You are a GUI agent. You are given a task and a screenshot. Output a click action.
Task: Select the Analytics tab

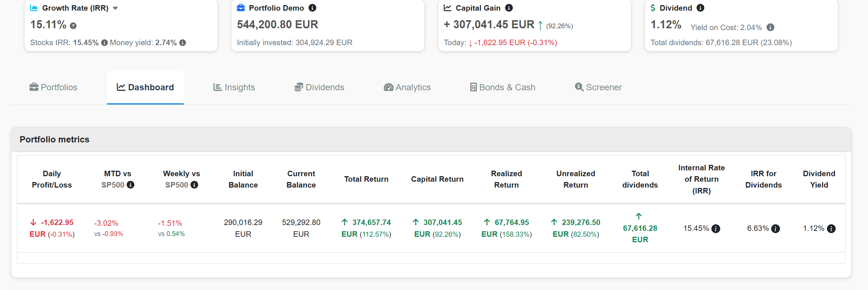407,87
